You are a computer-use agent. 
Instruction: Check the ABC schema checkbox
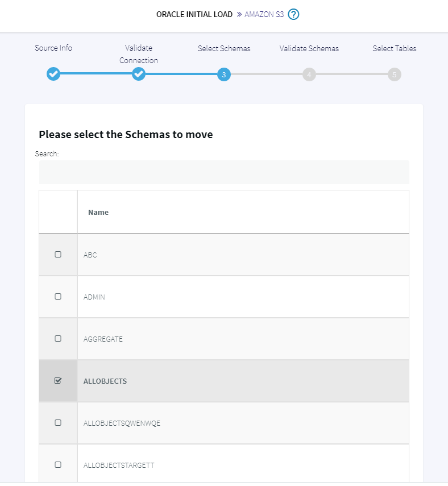click(x=58, y=255)
